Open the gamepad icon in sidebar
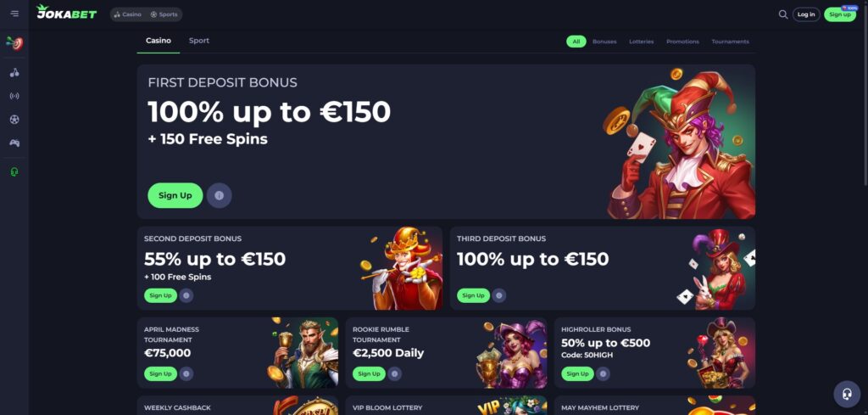 [x=14, y=143]
